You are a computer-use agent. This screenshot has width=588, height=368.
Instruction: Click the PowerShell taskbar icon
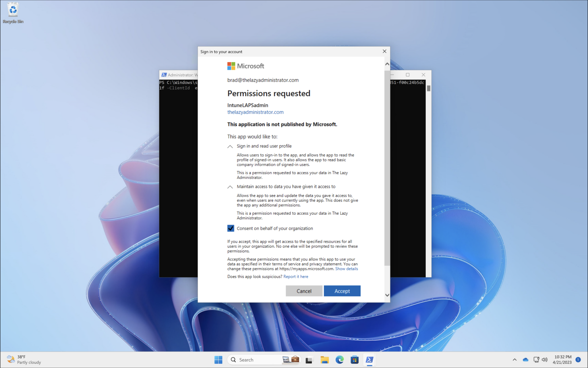(370, 360)
